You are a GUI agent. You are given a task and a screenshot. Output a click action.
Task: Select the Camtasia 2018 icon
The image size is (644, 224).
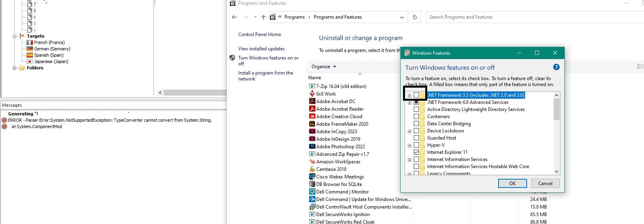point(312,169)
